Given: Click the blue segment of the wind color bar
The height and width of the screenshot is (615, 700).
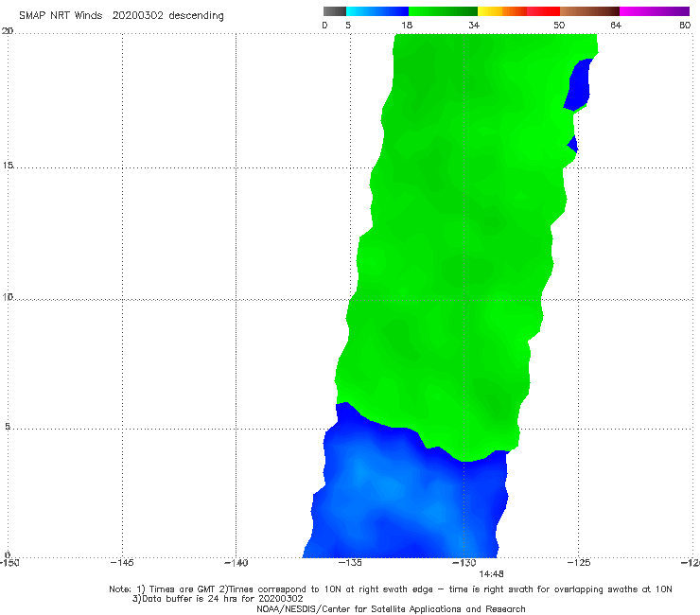Looking at the screenshot, I should [377, 11].
